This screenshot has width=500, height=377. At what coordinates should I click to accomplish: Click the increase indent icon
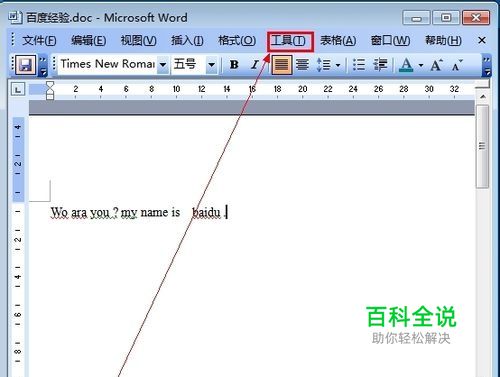pos(380,65)
